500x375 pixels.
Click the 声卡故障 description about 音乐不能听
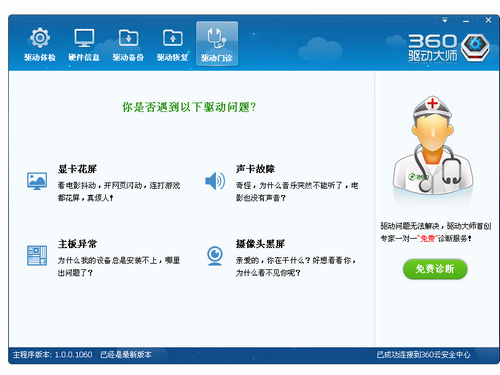(x=297, y=192)
